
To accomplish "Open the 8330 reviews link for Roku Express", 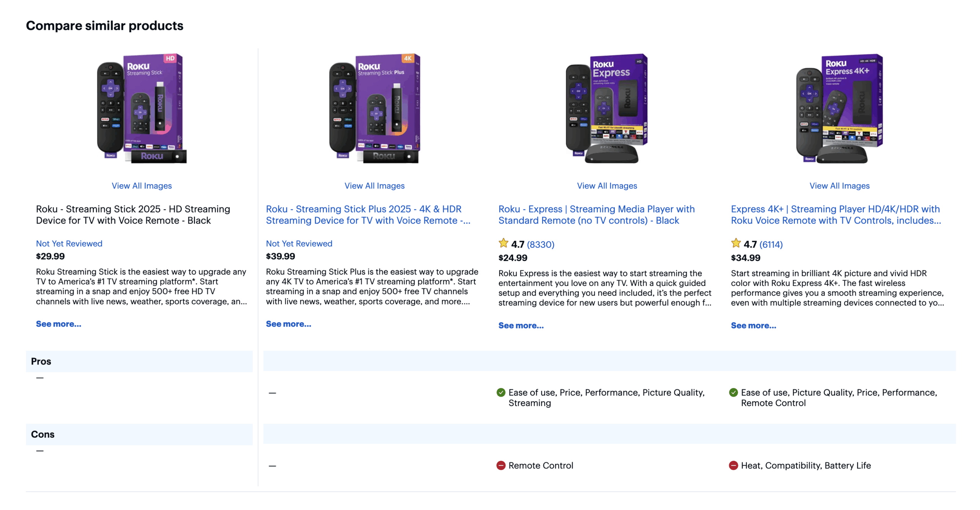I will coord(540,244).
